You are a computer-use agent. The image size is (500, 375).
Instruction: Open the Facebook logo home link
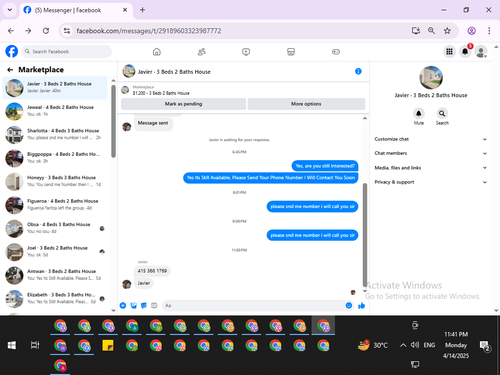pyautogui.click(x=12, y=51)
